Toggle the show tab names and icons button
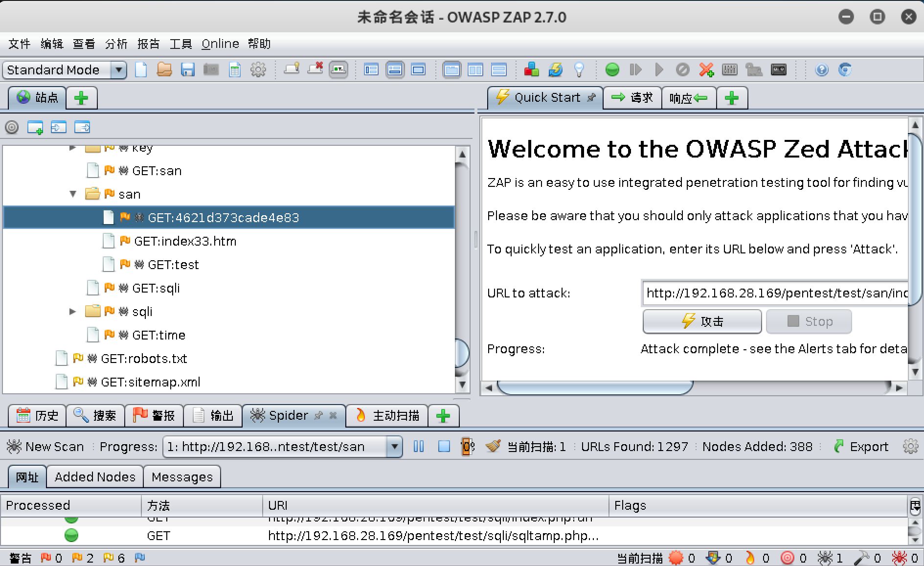Screen dimensions: 924x566 338,69
